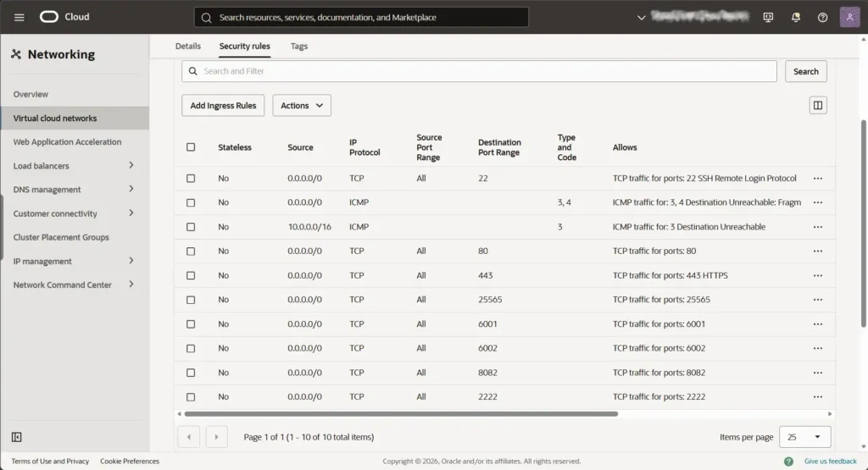
Task: Expand DNS management submenu
Action: point(131,189)
